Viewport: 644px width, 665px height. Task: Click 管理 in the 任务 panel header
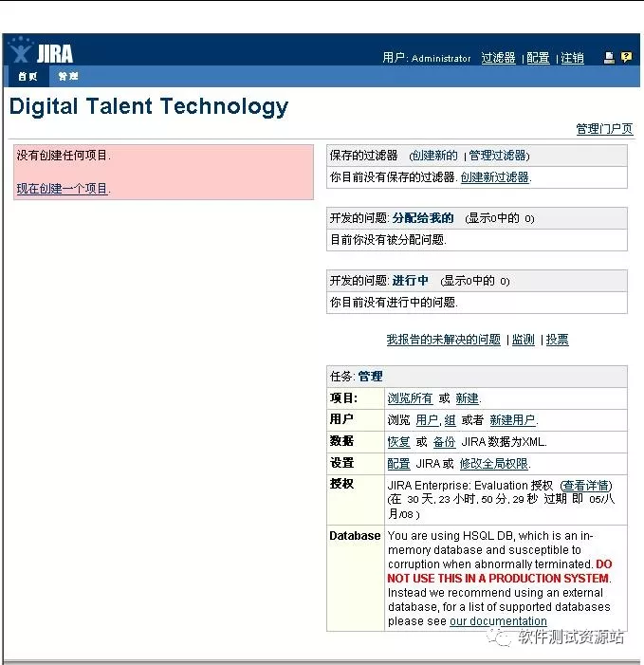coord(370,377)
